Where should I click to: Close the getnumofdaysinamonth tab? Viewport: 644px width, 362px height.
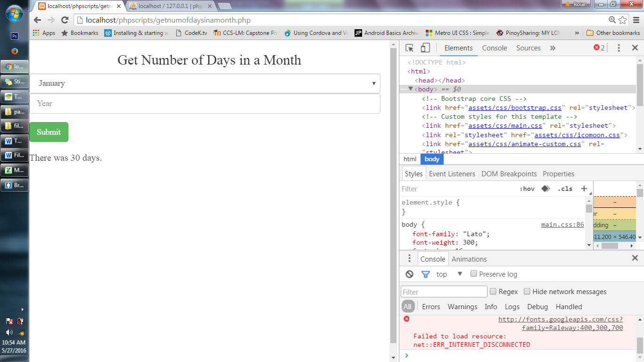pyautogui.click(x=119, y=6)
